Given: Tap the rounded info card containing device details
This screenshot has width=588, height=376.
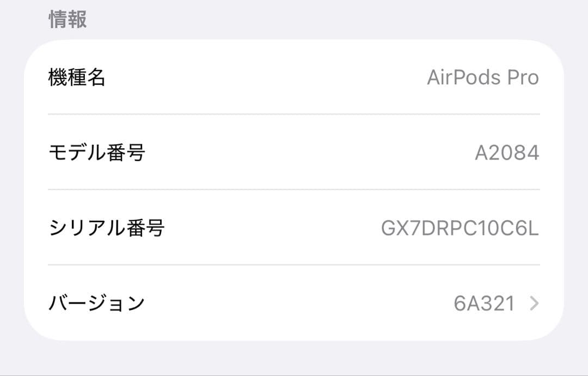Looking at the screenshot, I should tap(294, 191).
